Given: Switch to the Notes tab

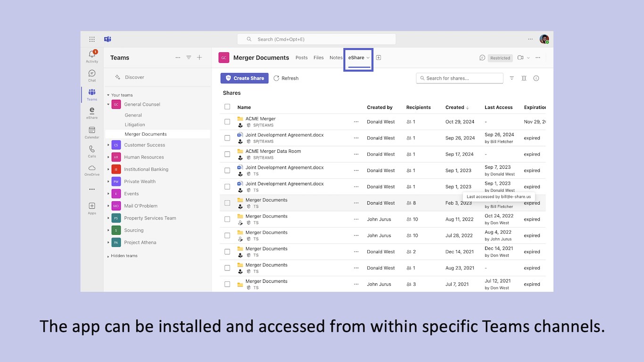Looking at the screenshot, I should [336, 58].
